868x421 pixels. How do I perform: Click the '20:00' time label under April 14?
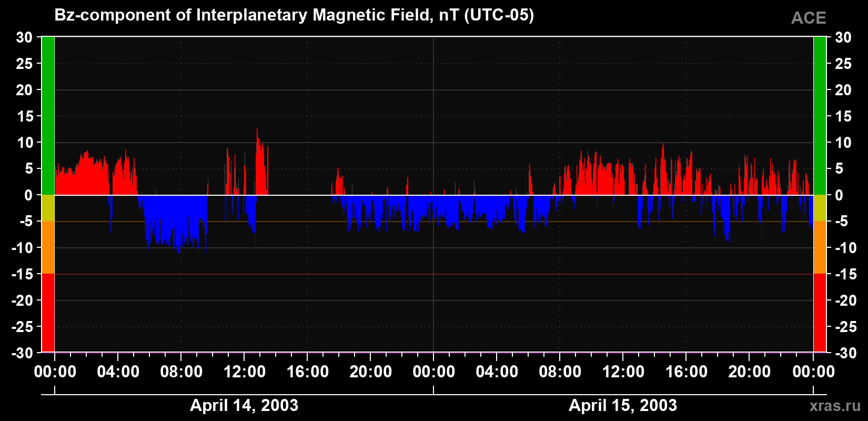point(371,372)
